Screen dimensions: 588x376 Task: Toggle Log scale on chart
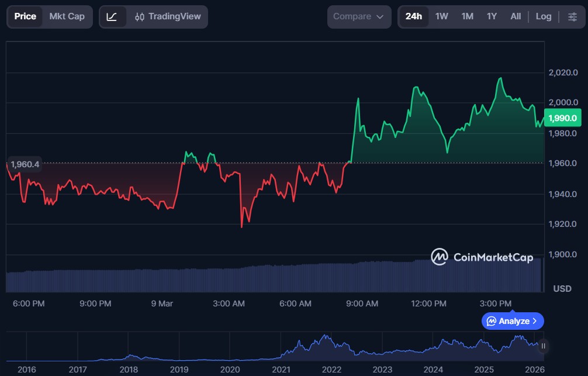[543, 16]
